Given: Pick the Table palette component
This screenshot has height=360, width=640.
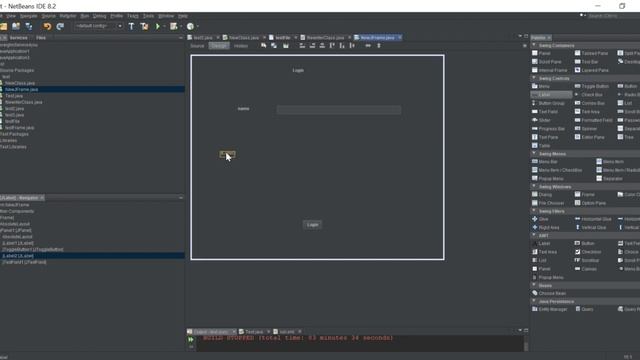Looking at the screenshot, I should (x=541, y=146).
